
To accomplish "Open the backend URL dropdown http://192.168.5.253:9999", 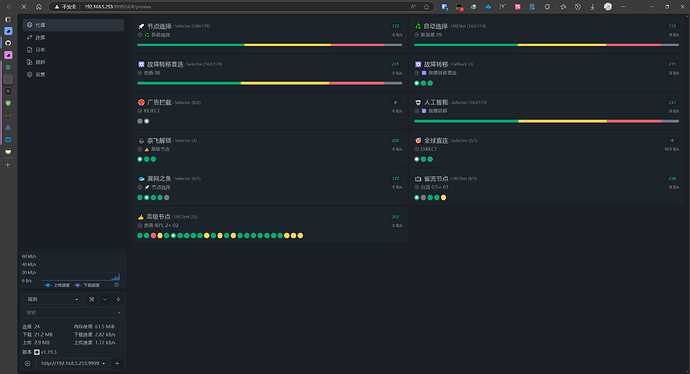I will [73, 363].
